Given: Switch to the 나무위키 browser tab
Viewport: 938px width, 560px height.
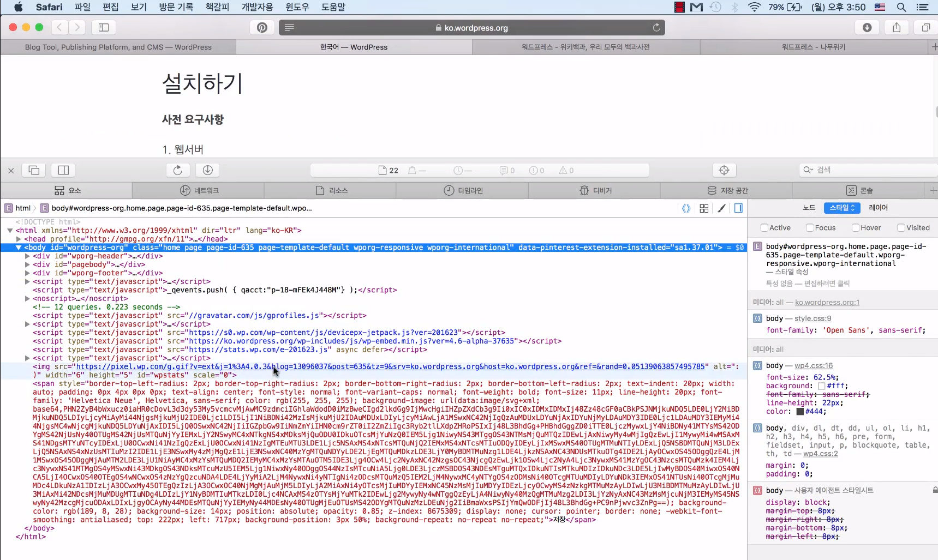Looking at the screenshot, I should pyautogui.click(x=814, y=47).
